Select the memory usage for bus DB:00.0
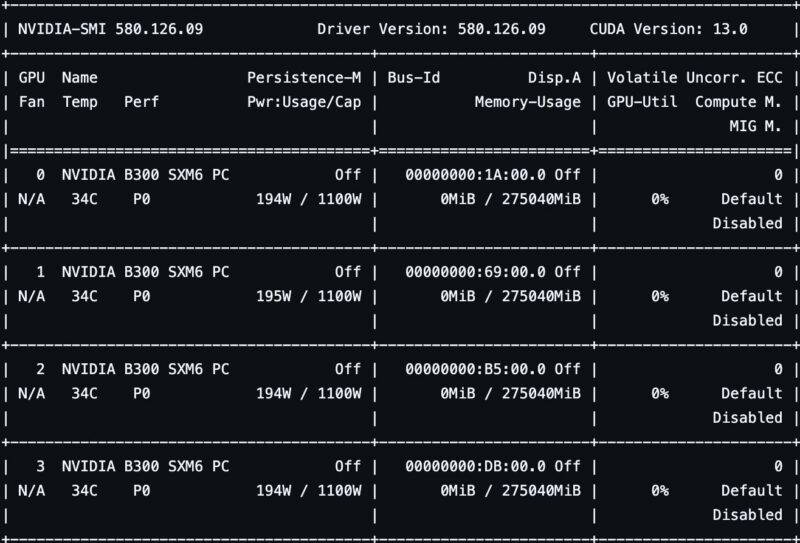800x543 pixels. (x=510, y=490)
